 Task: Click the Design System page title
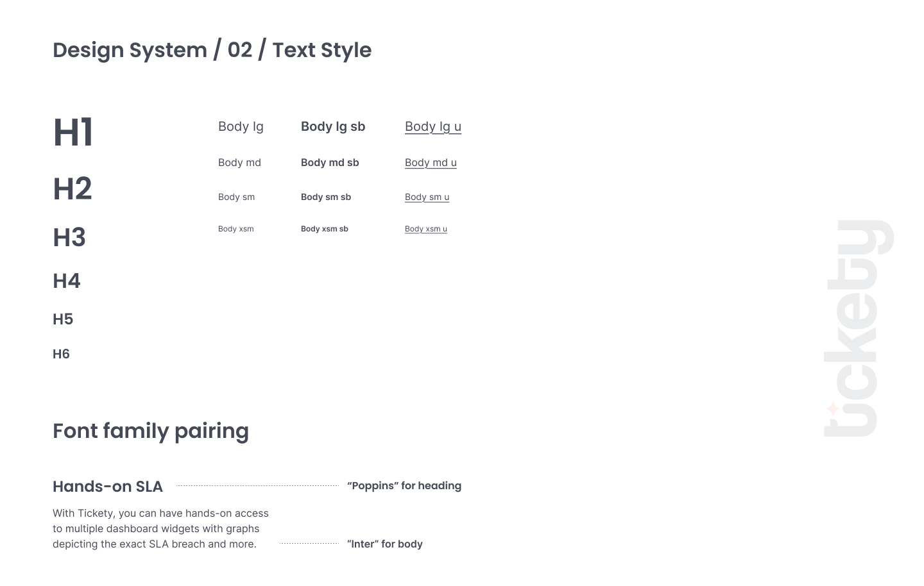click(212, 50)
